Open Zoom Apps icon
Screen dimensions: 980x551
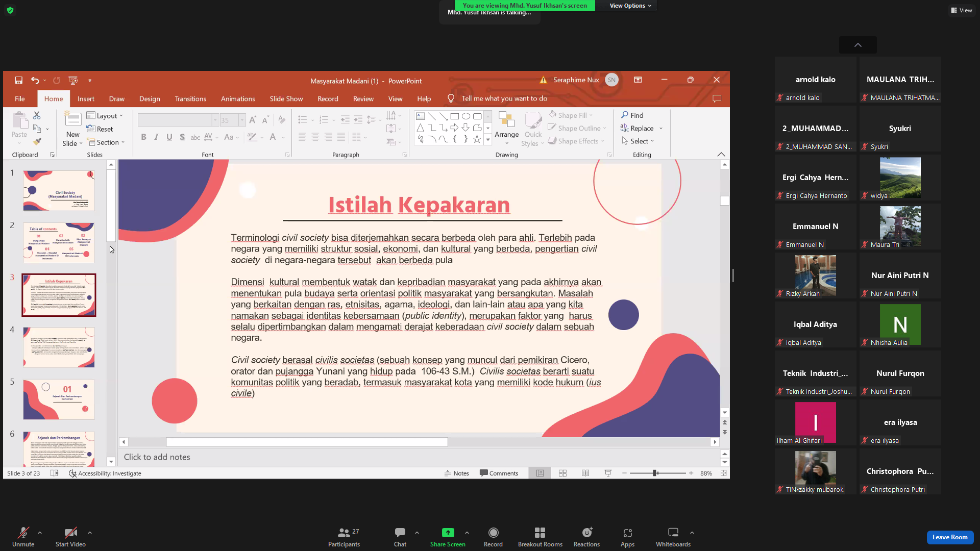pos(627,533)
